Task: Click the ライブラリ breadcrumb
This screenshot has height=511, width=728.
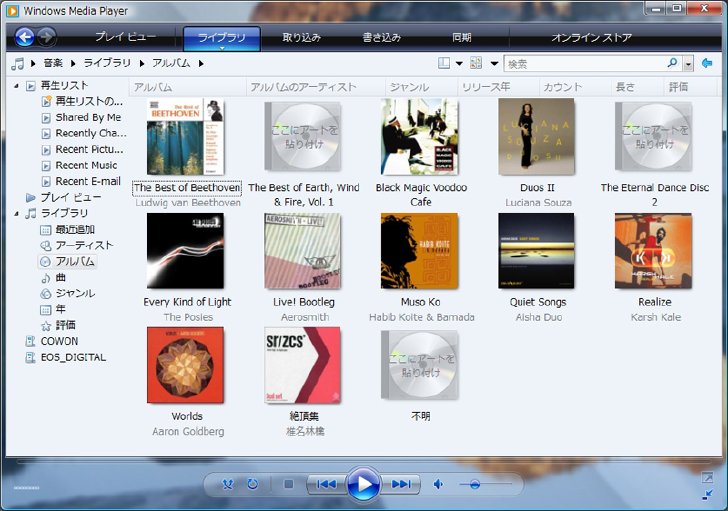Action: click(x=107, y=64)
